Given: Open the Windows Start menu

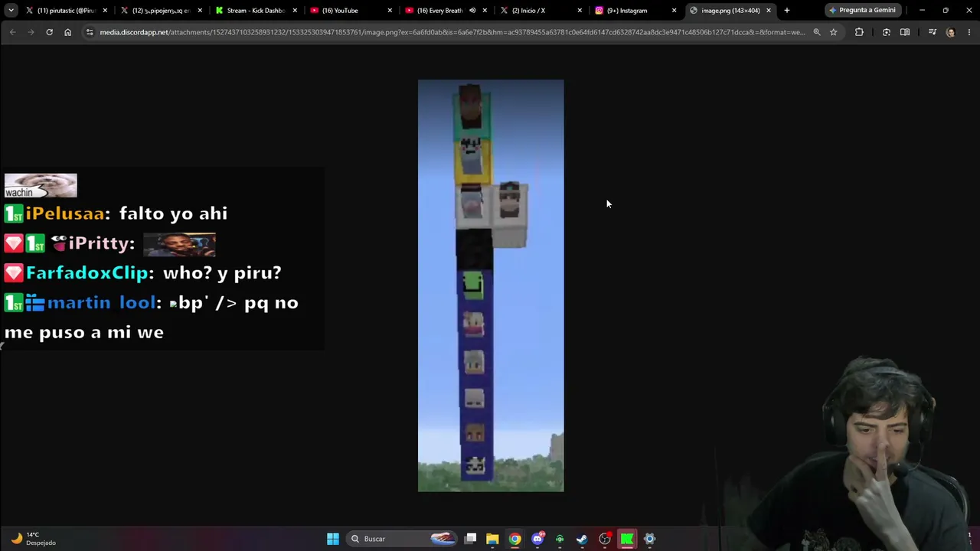Looking at the screenshot, I should tap(333, 539).
